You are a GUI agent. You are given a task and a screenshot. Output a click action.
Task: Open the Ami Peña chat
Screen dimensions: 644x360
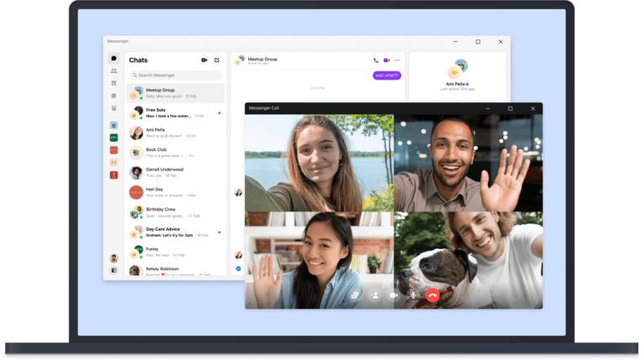pos(175,133)
